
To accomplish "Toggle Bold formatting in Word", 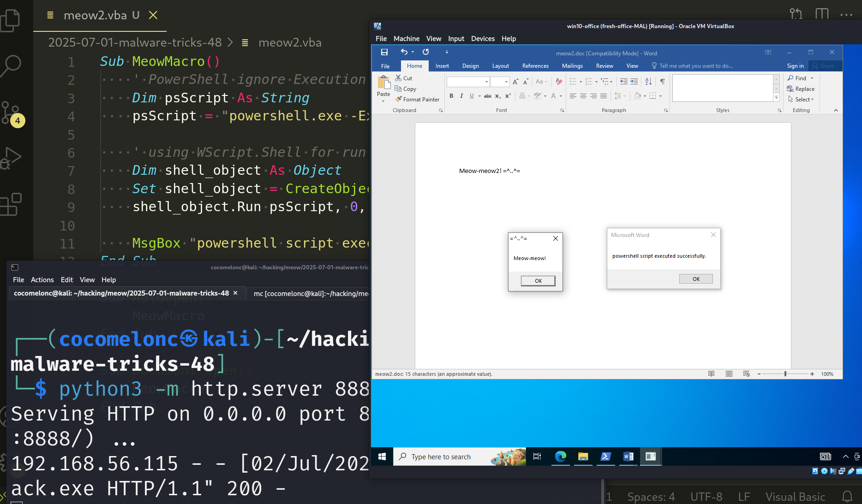I will (x=451, y=96).
